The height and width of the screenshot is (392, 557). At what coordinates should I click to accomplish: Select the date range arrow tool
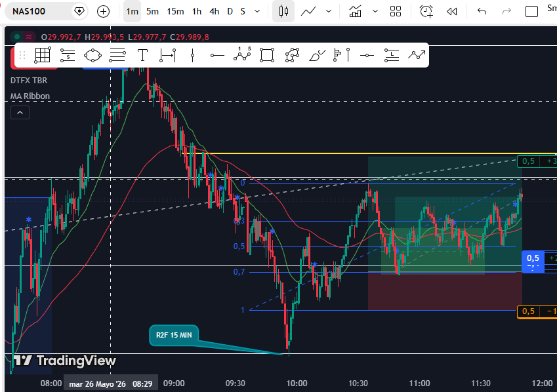167,55
